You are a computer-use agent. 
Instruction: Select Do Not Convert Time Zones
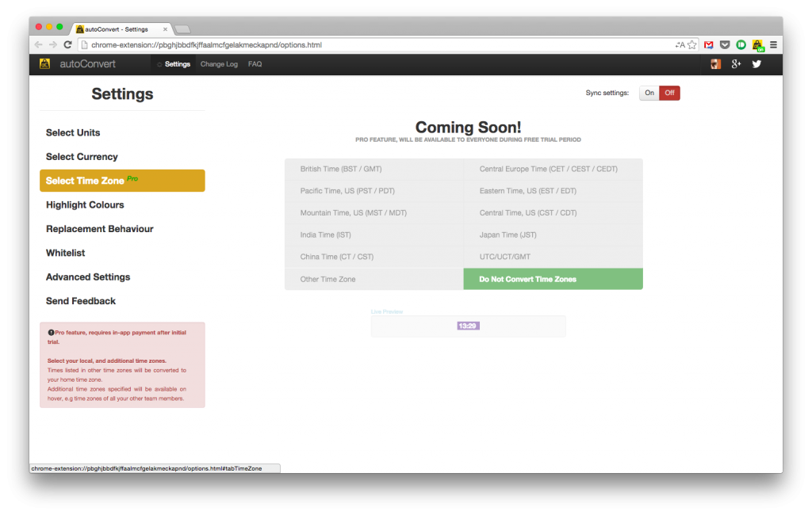553,279
